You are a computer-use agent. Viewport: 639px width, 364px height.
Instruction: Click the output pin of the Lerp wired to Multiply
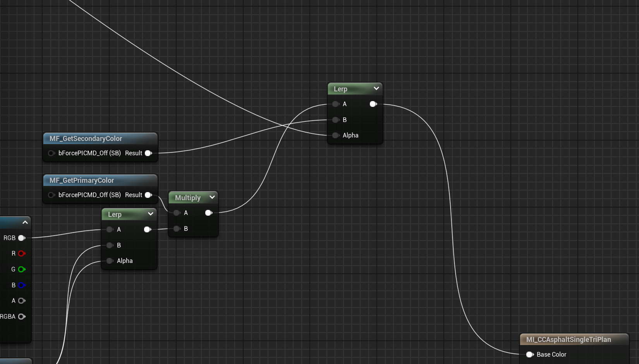pyautogui.click(x=148, y=229)
